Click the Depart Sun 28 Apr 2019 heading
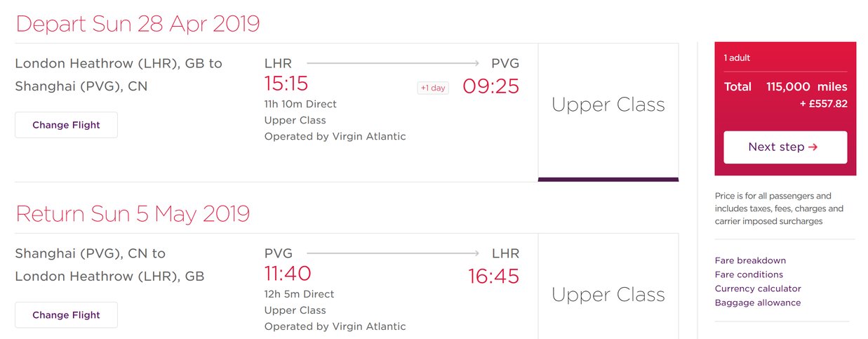This screenshot has width=868, height=339. (138, 24)
